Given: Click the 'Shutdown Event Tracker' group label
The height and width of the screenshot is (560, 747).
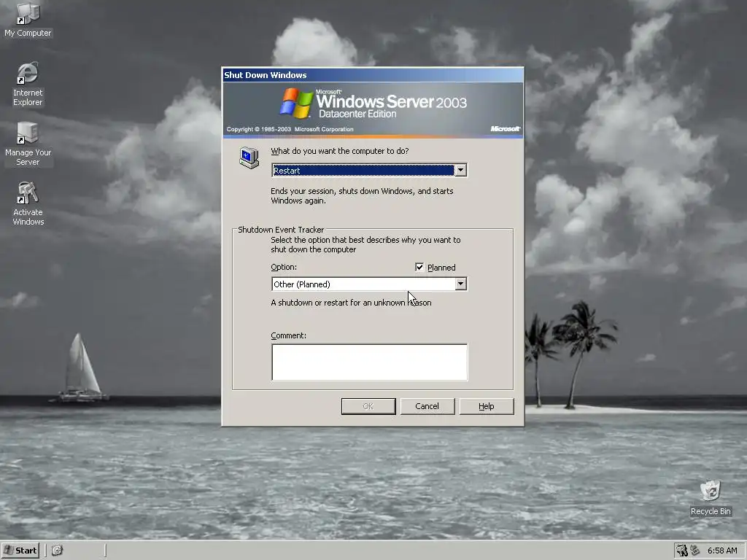Looking at the screenshot, I should pyautogui.click(x=281, y=230).
